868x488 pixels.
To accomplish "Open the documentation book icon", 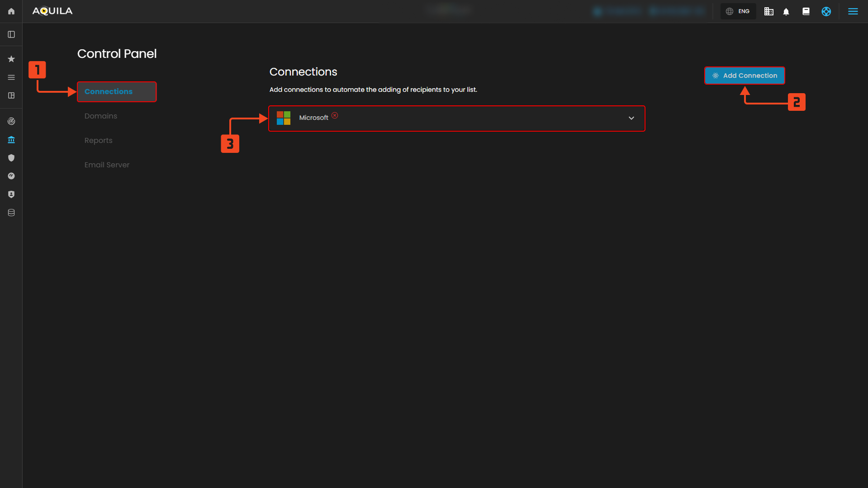I will [806, 12].
